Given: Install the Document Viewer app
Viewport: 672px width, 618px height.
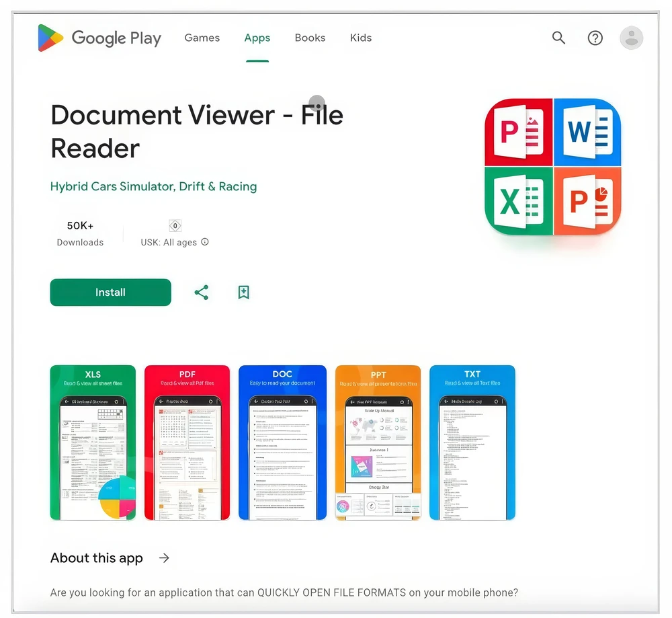Looking at the screenshot, I should [x=110, y=293].
